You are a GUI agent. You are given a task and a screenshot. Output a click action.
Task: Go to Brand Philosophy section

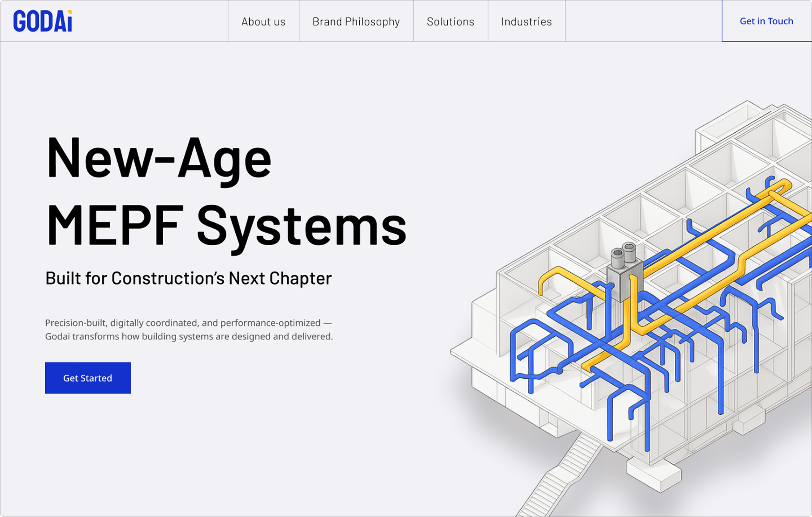point(356,22)
